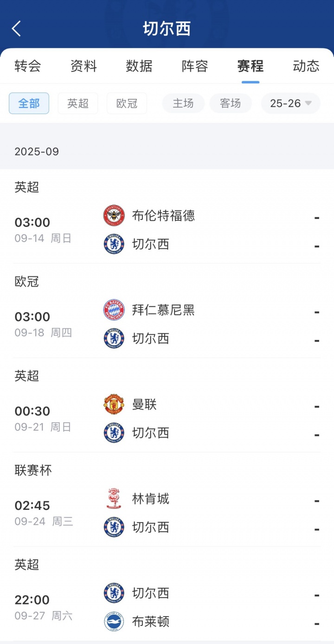Image resolution: width=334 pixels, height=644 pixels.
Task: Tap the Bayern Munich club crest
Action: coord(114,310)
